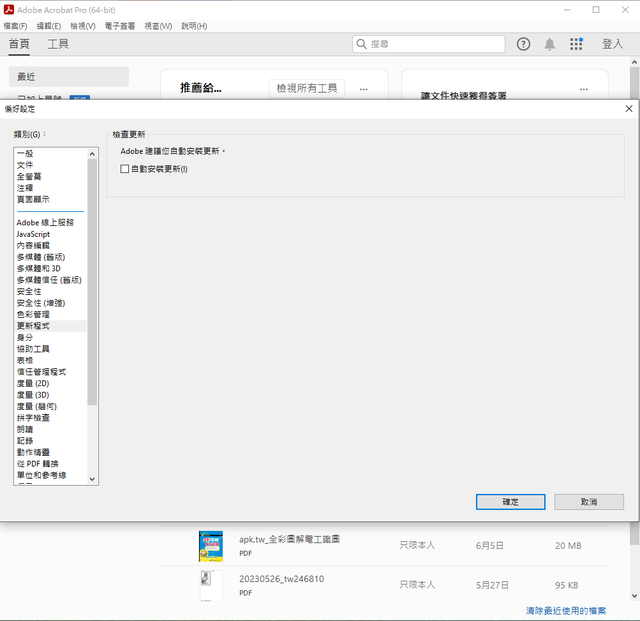
Task: Close the preferences dialog with X
Action: click(x=629, y=109)
